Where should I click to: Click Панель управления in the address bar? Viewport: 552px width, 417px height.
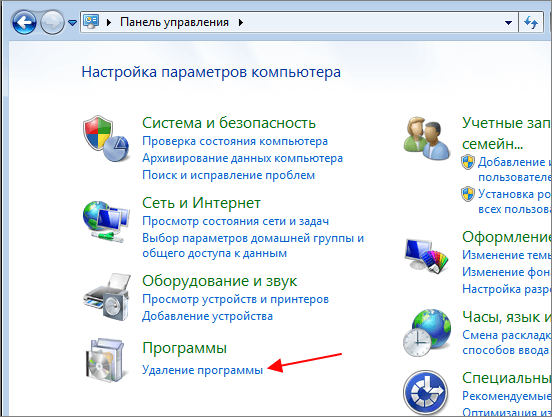click(x=175, y=22)
